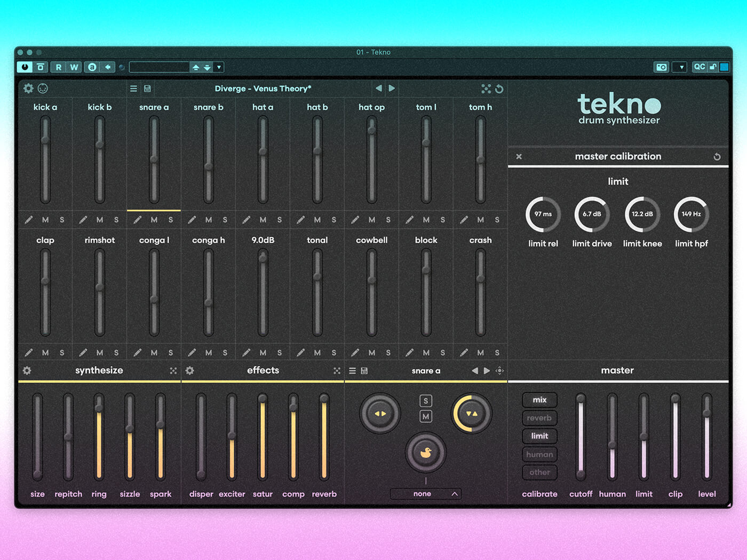Go to next preset arrow
747x560 pixels.
click(x=392, y=89)
